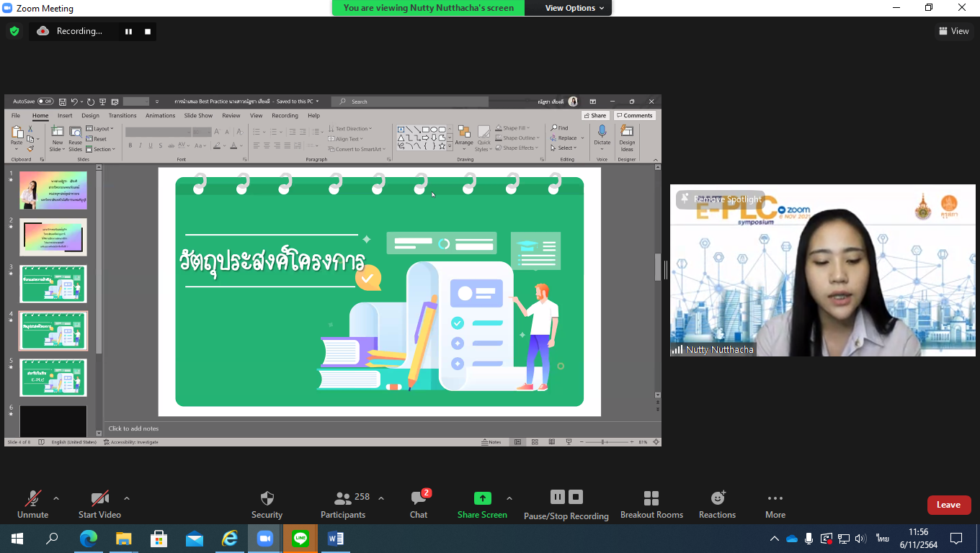Screen dimensions: 980x553
Task: Click the green encryption shield icon
Action: click(x=14, y=31)
